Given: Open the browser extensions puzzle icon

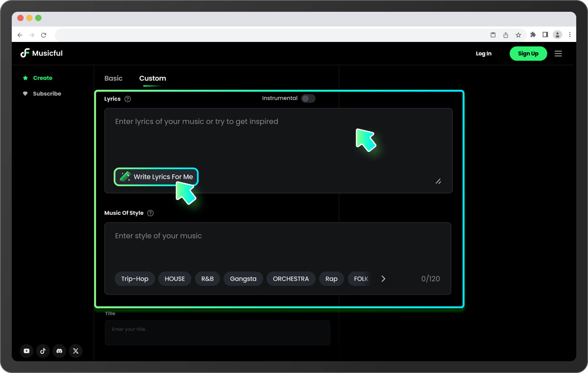Looking at the screenshot, I should [533, 35].
